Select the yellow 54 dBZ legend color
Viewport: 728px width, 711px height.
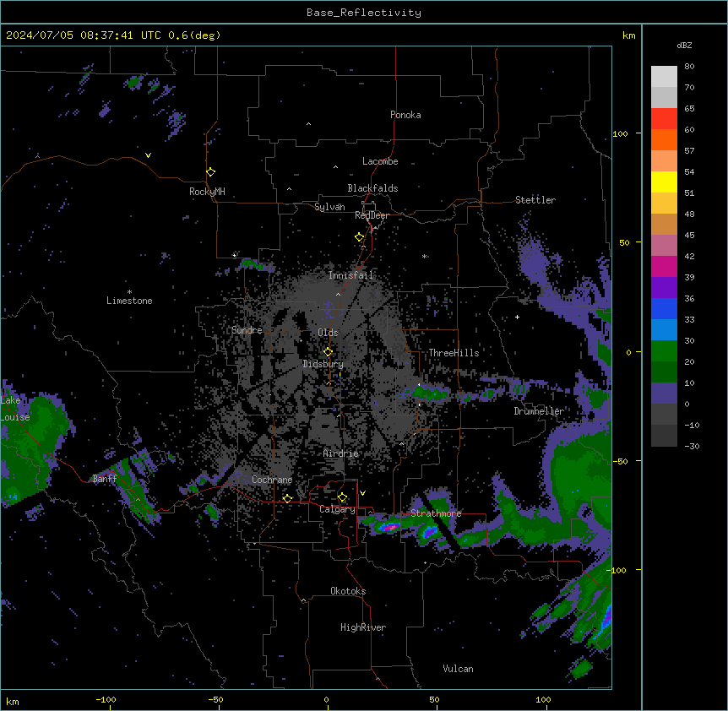pos(664,182)
